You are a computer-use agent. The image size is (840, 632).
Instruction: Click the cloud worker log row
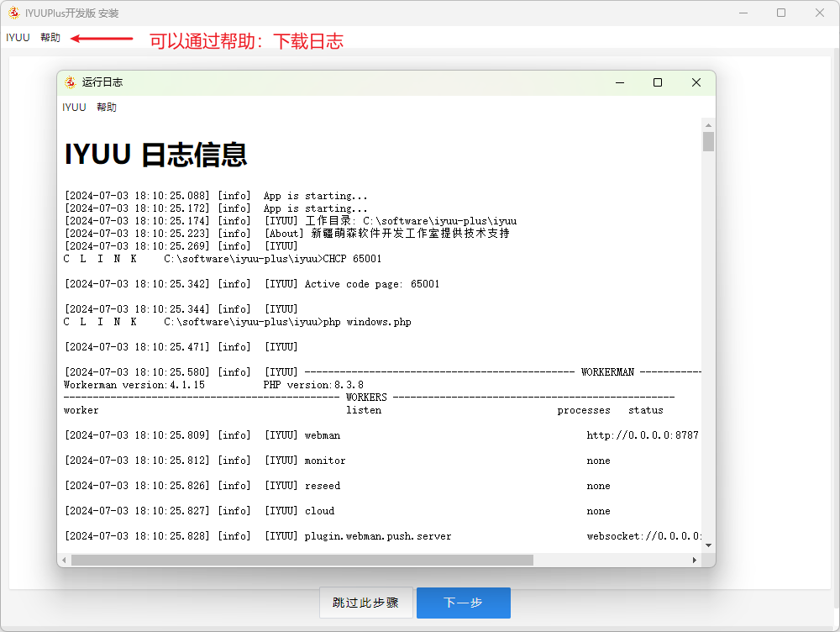coord(338,511)
